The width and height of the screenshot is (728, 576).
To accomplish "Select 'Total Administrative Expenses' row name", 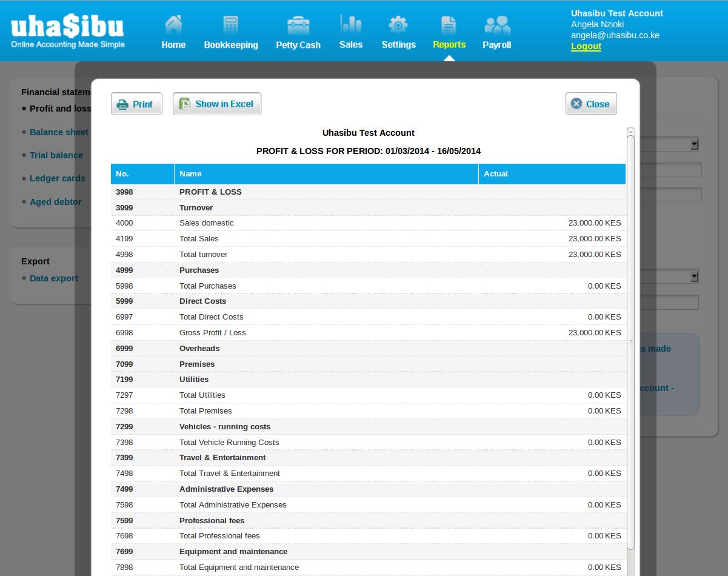I will click(x=233, y=505).
